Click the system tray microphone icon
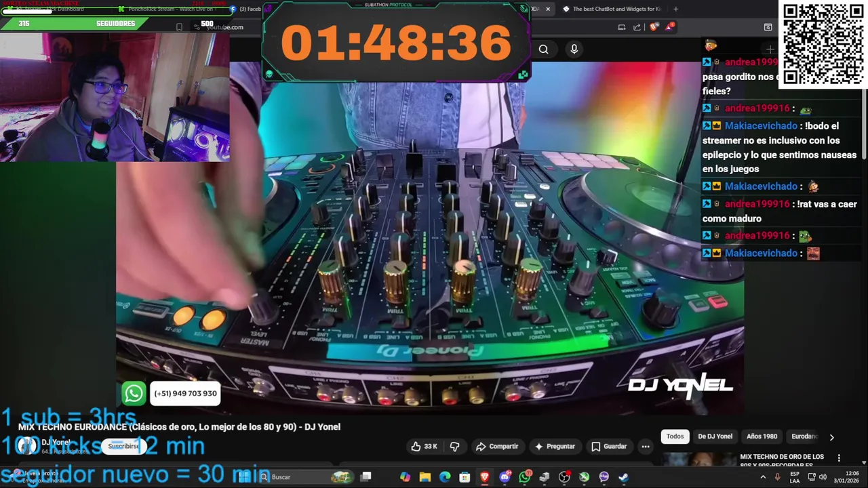 point(777,477)
